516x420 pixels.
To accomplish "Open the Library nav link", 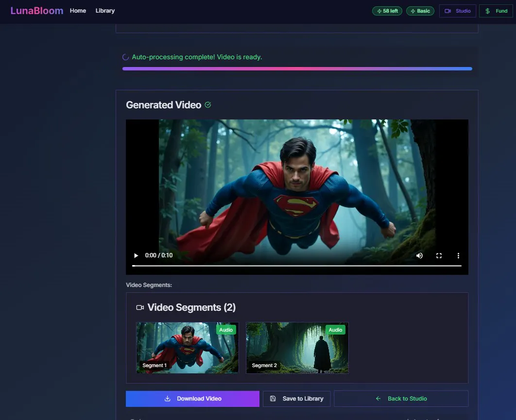I will pyautogui.click(x=105, y=11).
